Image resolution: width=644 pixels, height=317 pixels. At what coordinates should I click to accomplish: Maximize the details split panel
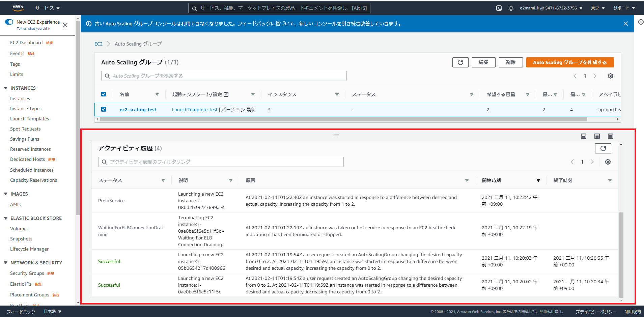click(x=611, y=136)
